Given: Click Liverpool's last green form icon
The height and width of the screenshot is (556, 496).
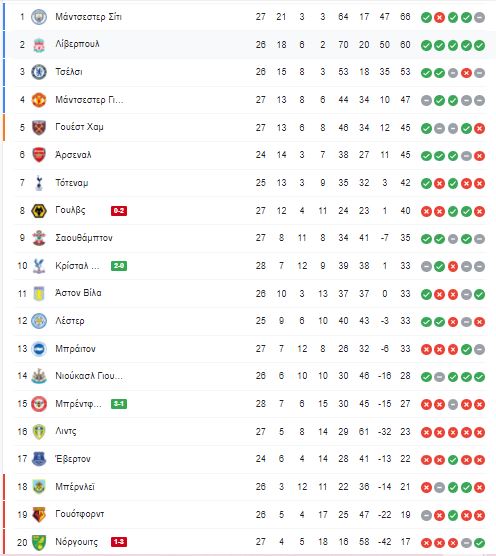Looking at the screenshot, I should [479, 45].
